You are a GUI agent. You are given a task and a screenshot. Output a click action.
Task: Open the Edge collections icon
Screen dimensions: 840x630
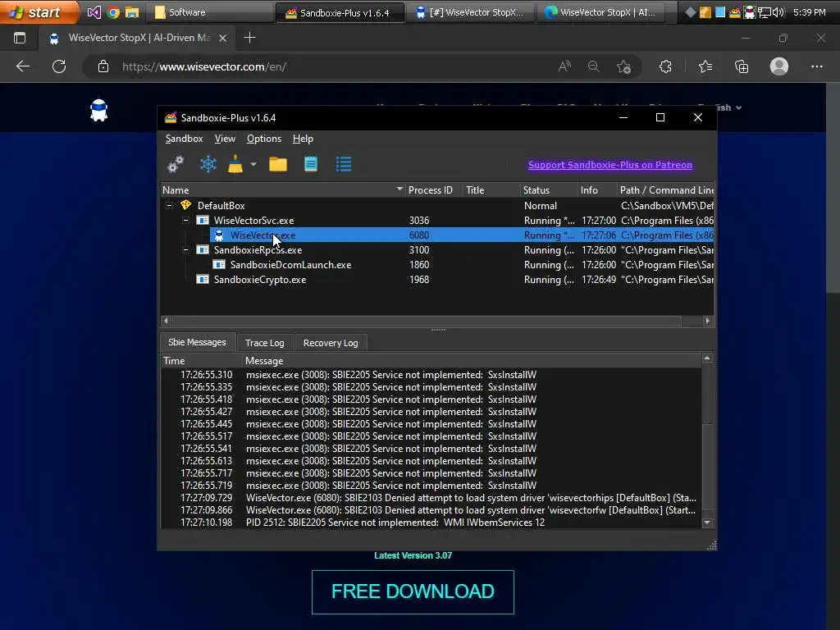(x=742, y=66)
